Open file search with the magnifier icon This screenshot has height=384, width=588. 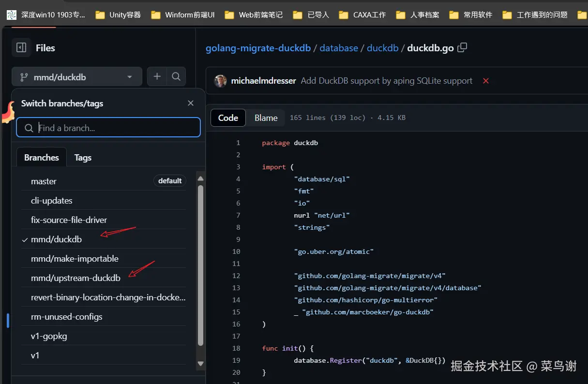(176, 76)
